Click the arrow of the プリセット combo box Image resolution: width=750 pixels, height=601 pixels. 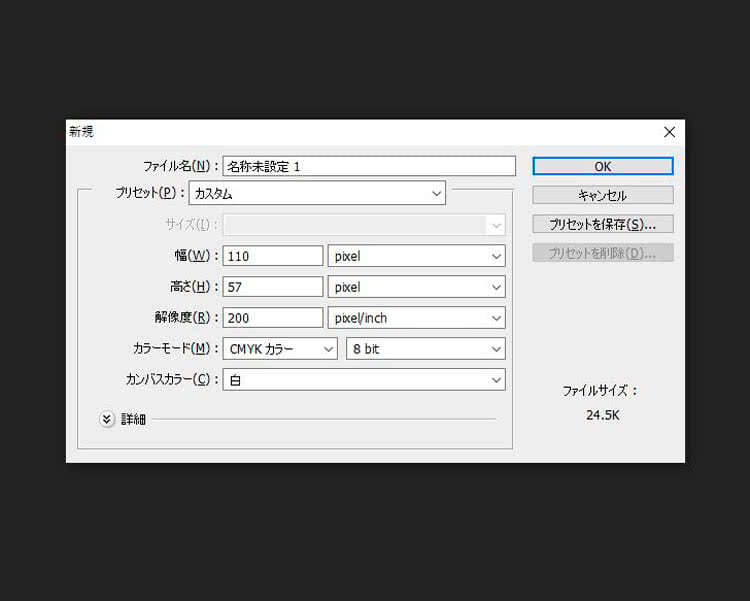[436, 193]
